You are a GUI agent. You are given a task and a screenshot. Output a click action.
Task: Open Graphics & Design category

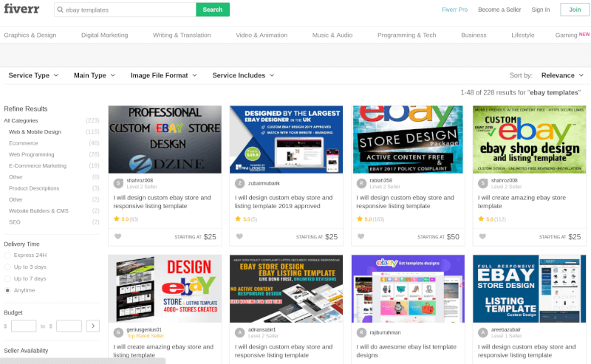point(30,35)
